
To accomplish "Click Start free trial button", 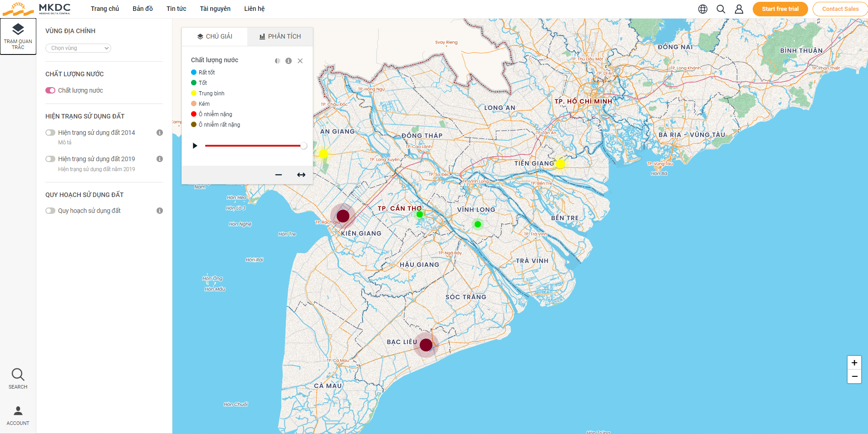I will (x=780, y=9).
